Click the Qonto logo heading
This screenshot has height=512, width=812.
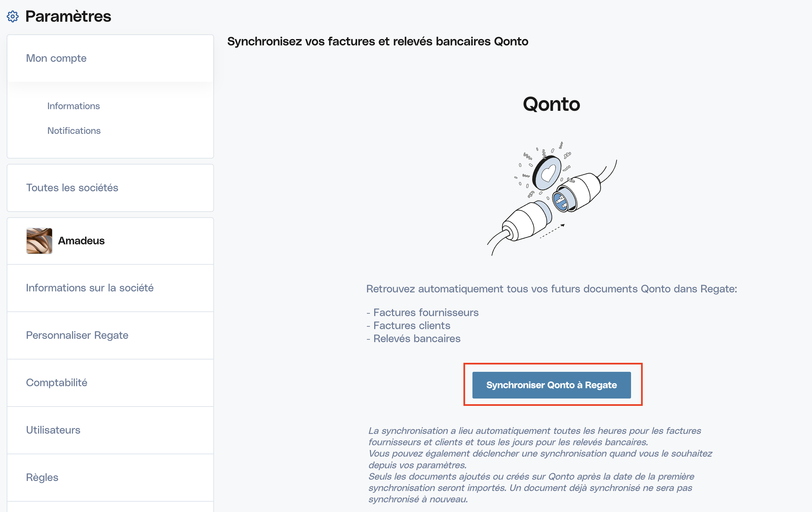pyautogui.click(x=551, y=104)
